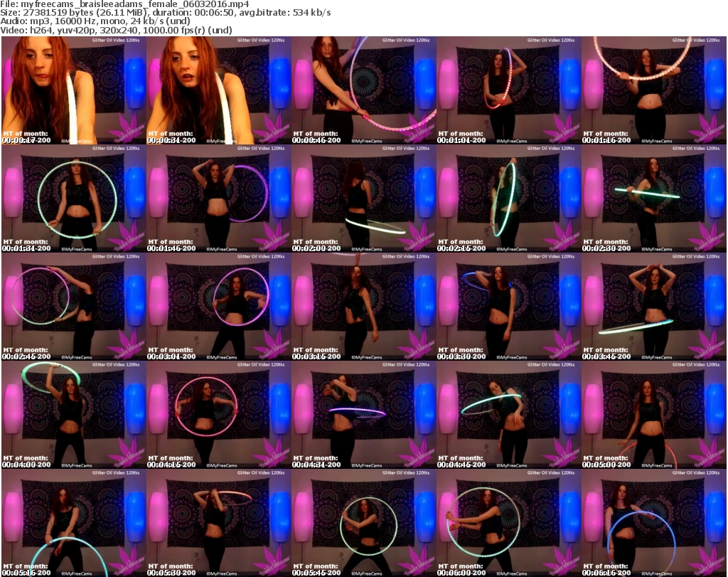Select the frame stamped 00:02:00-200
This screenshot has height=577, width=728.
tap(364, 198)
